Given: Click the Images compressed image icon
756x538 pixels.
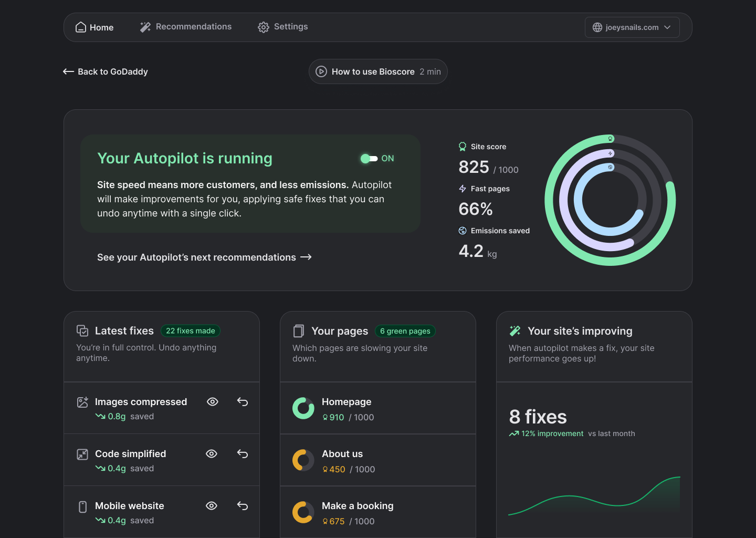Looking at the screenshot, I should coord(82,402).
